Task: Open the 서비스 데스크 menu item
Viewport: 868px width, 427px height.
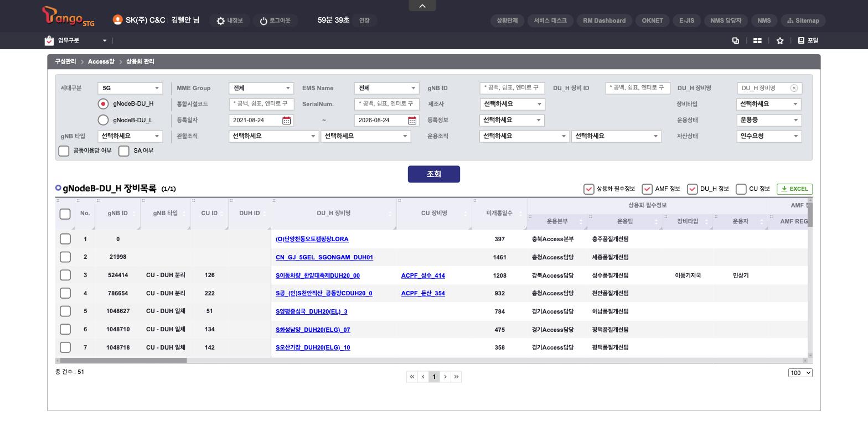Action: point(550,20)
